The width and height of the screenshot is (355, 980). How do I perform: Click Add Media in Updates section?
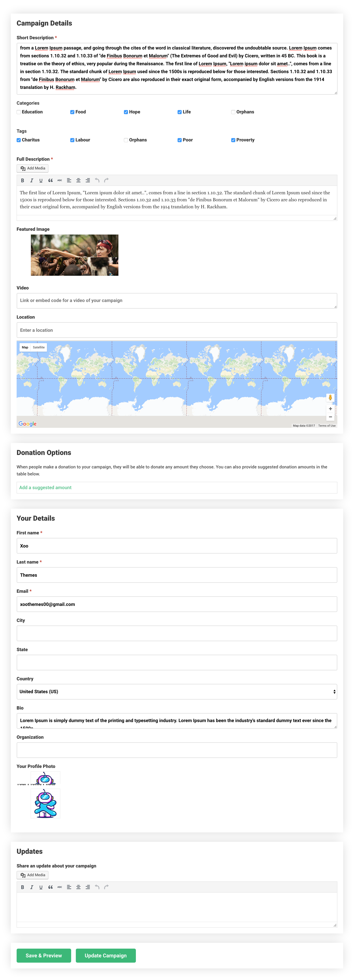33,875
